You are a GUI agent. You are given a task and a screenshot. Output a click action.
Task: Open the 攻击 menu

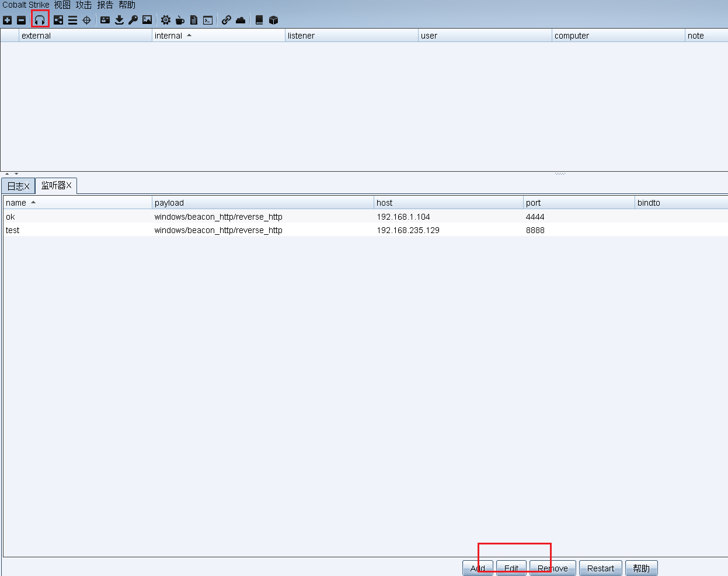(x=84, y=5)
